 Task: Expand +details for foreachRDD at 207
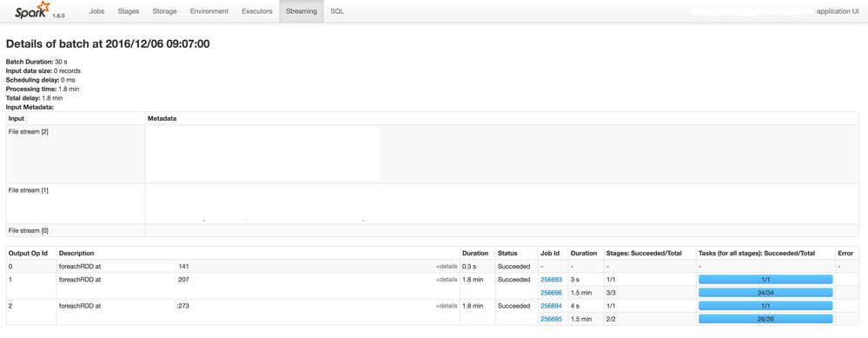[x=447, y=280]
